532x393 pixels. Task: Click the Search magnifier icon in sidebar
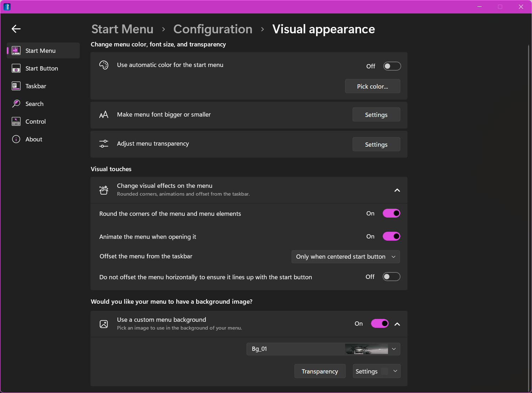[16, 104]
